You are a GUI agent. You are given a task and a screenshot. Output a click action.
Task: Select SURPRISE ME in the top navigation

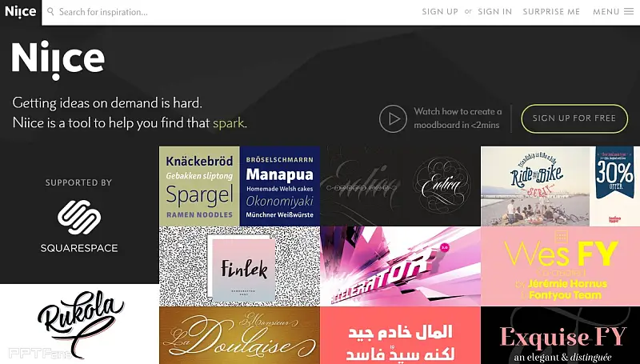click(551, 12)
